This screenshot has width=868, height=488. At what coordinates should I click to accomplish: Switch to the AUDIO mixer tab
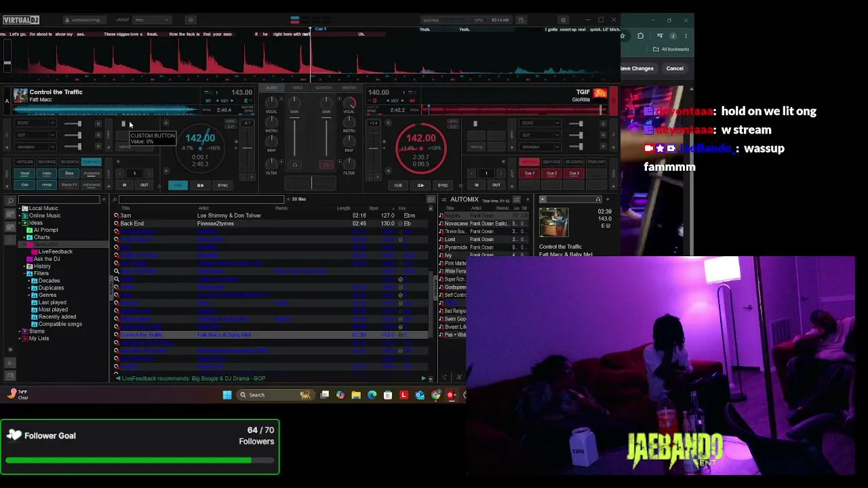(271, 87)
